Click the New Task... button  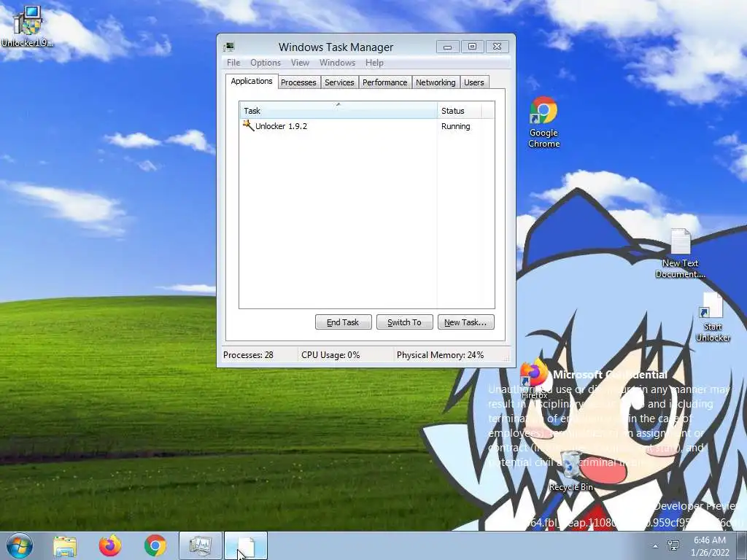point(465,322)
